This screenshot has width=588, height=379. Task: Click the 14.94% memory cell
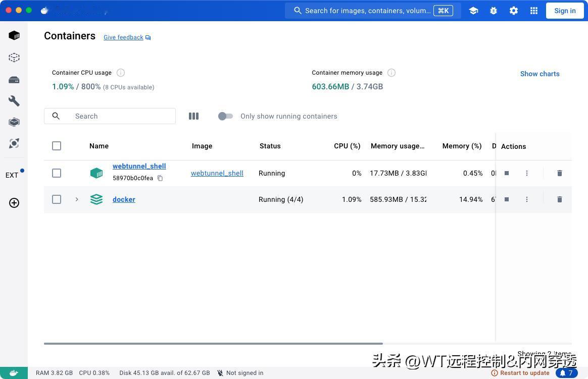(471, 199)
